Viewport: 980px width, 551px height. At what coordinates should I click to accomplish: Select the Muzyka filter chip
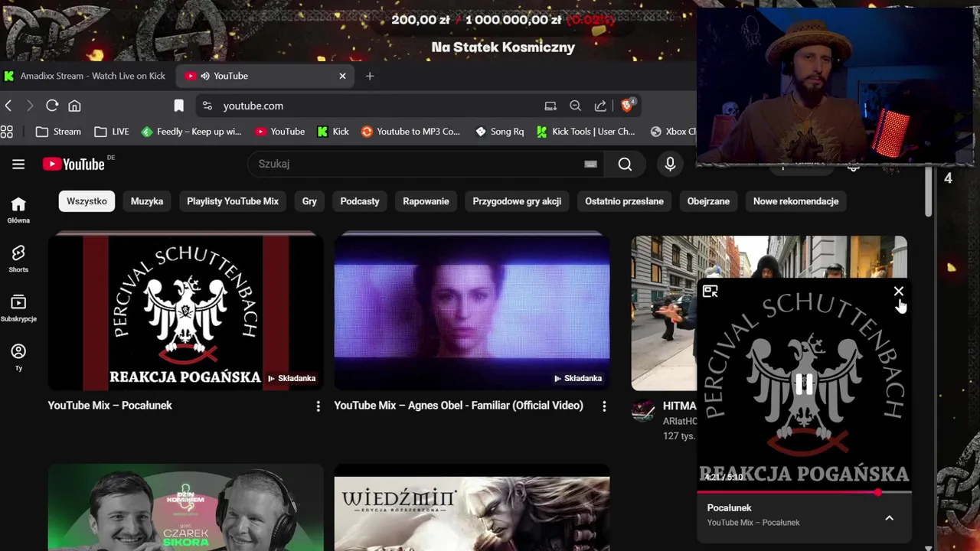click(x=147, y=201)
